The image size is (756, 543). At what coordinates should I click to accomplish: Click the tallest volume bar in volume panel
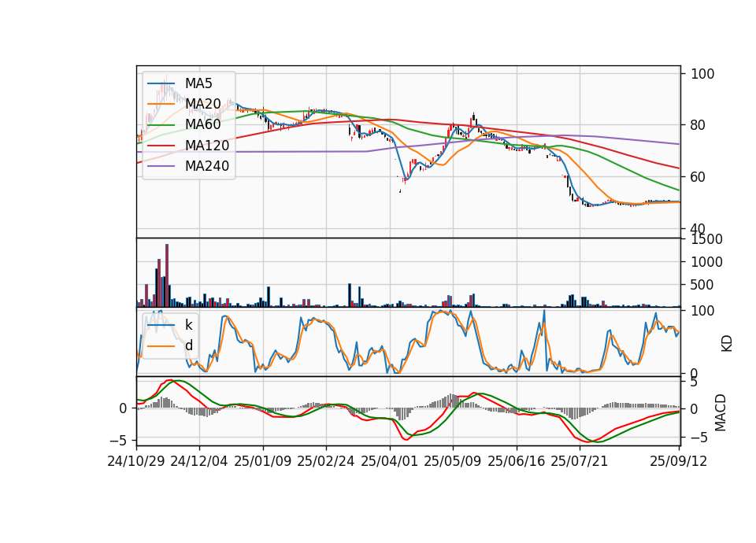click(167, 275)
